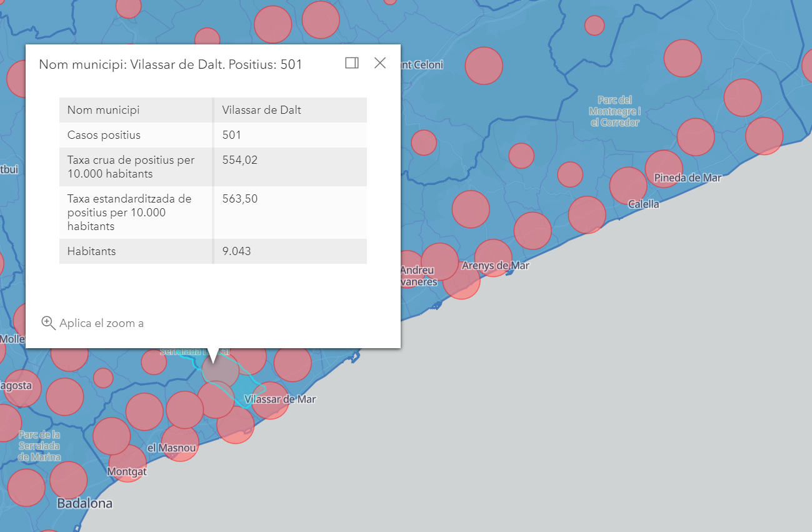This screenshot has height=532, width=812.
Task: Select the 563,50 standardized rate value
Action: (240, 199)
